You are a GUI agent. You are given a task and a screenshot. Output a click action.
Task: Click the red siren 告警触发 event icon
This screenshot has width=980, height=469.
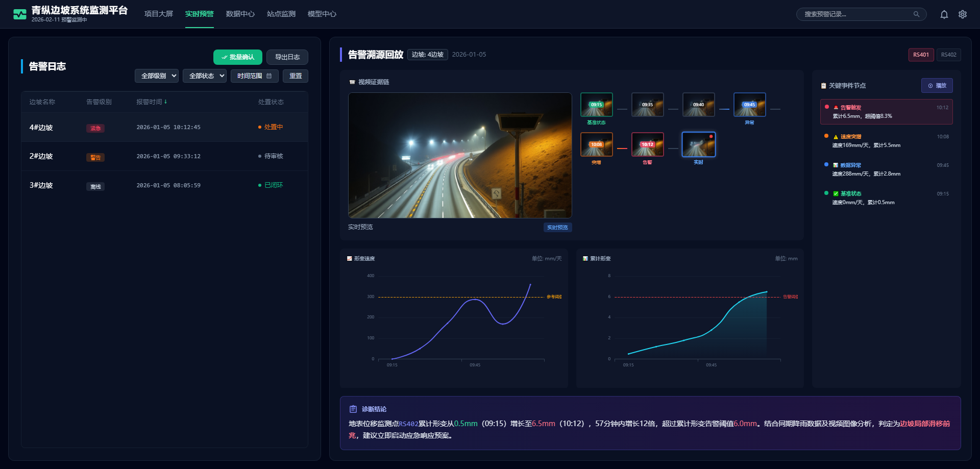[x=836, y=108]
